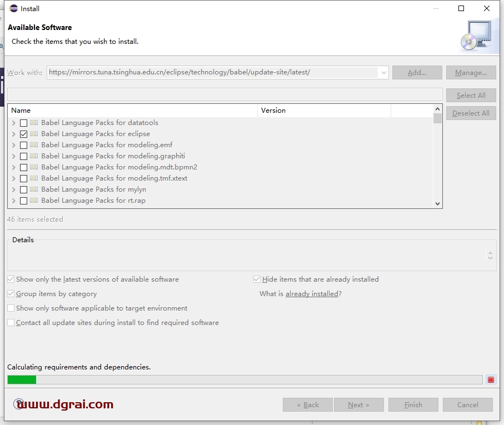Uncheck Babel Language Packs for eclipse

23,134
